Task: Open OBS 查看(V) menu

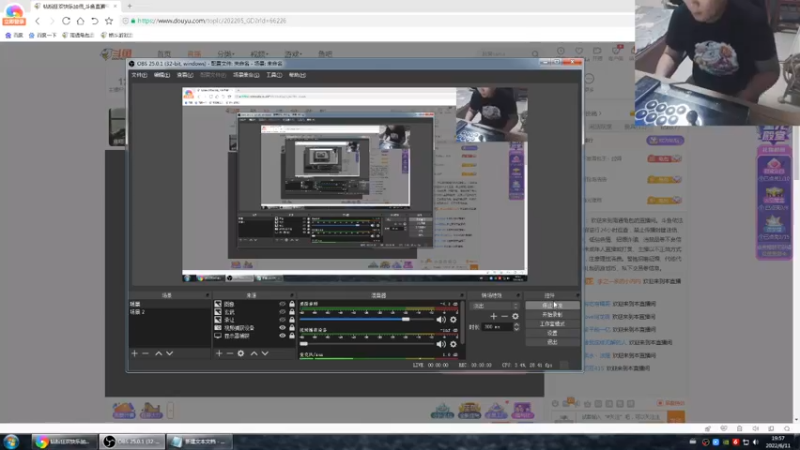Action: pos(185,75)
